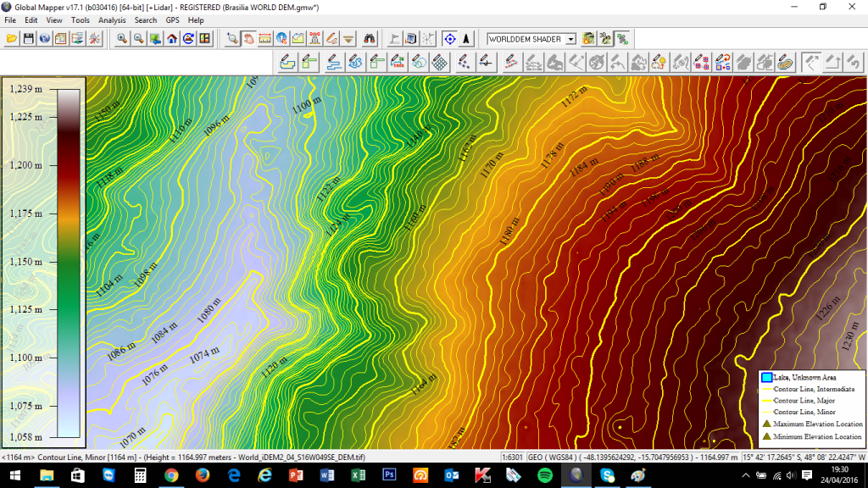Image resolution: width=868 pixels, height=488 pixels.
Task: Click the binoculars Search icon
Action: pyautogui.click(x=370, y=39)
